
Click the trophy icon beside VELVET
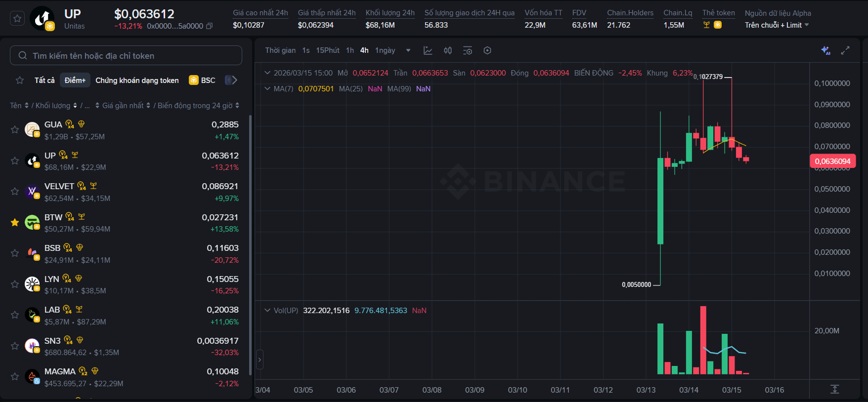[93, 186]
